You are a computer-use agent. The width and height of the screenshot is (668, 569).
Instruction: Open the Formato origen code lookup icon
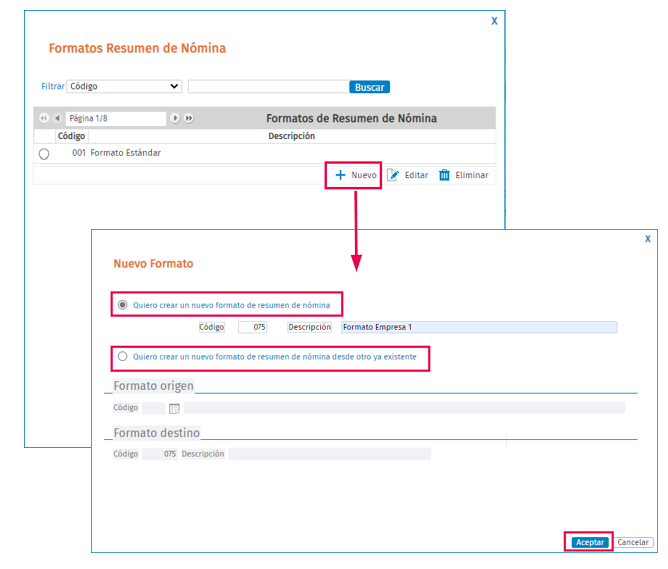(174, 409)
